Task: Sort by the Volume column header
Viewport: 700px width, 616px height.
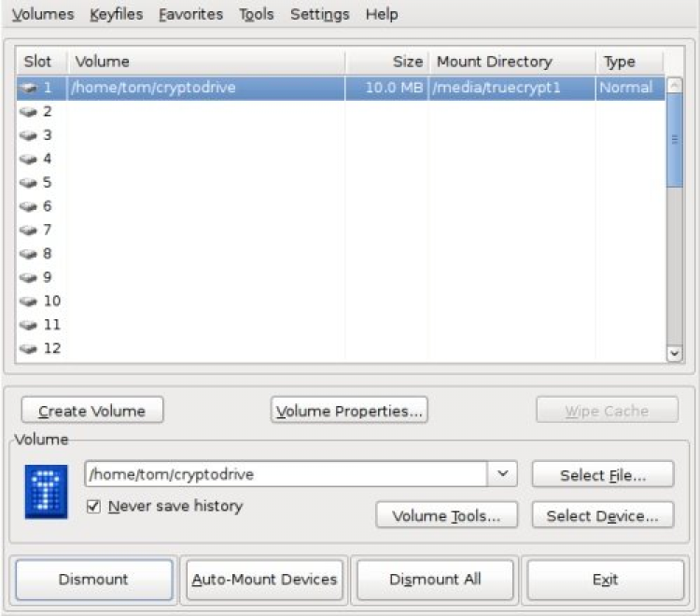Action: coord(206,62)
